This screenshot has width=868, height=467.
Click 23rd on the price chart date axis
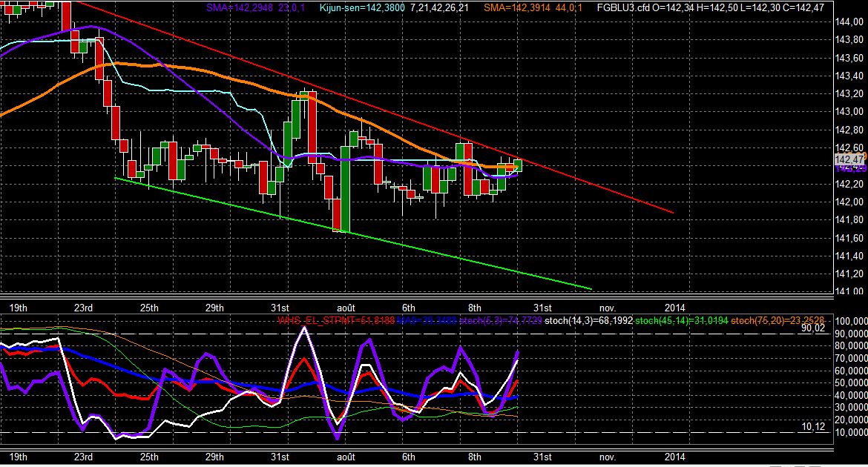(83, 308)
